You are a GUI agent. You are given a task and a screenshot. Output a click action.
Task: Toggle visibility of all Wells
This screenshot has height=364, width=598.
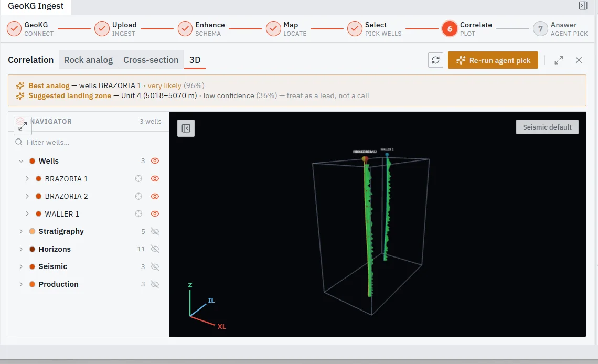155,161
